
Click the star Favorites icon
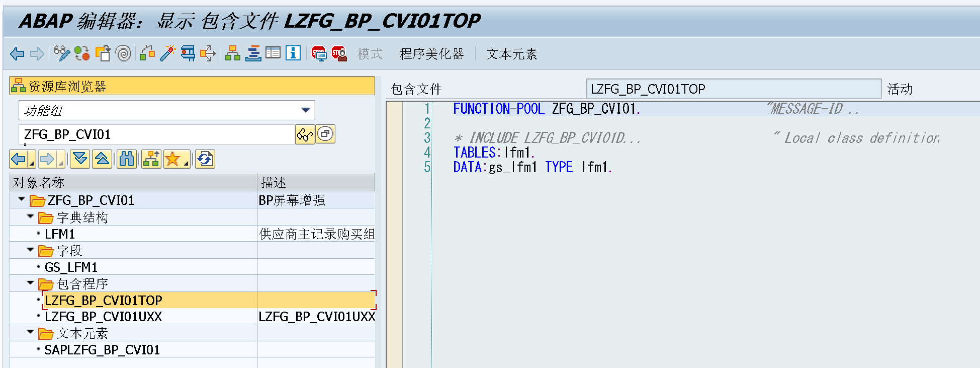coord(173,160)
